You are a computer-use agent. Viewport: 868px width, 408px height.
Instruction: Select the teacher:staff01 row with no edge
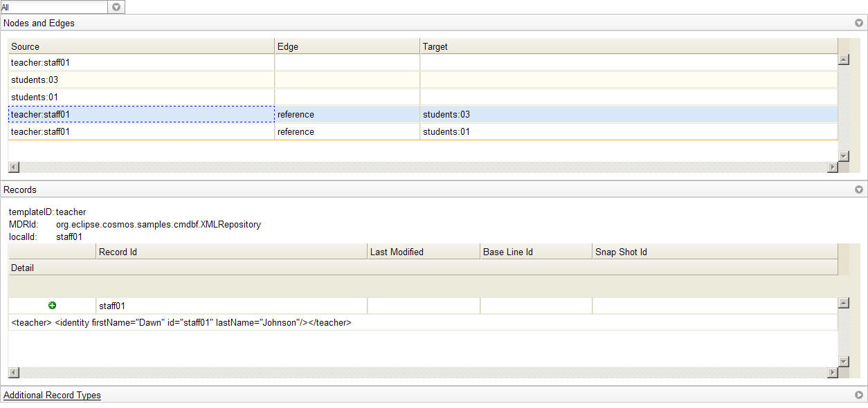(423, 62)
